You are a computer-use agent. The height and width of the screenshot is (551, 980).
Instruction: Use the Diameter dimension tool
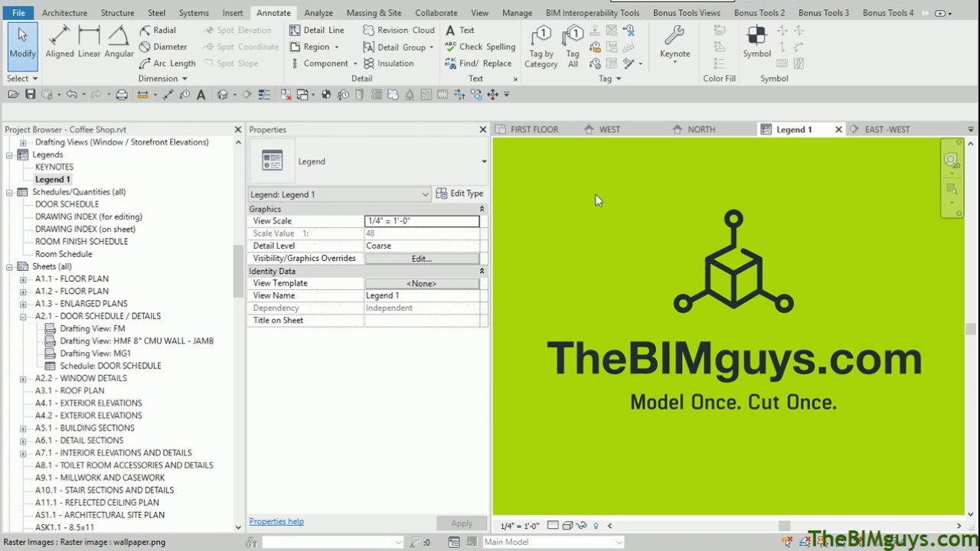[x=163, y=47]
